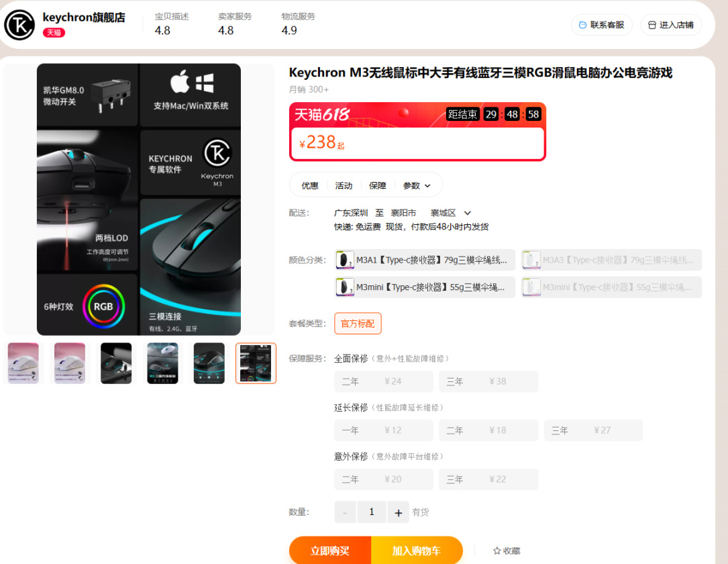Click the M3A1 option mouse swatch icon
Viewport: 728px width, 564px height.
point(345,260)
